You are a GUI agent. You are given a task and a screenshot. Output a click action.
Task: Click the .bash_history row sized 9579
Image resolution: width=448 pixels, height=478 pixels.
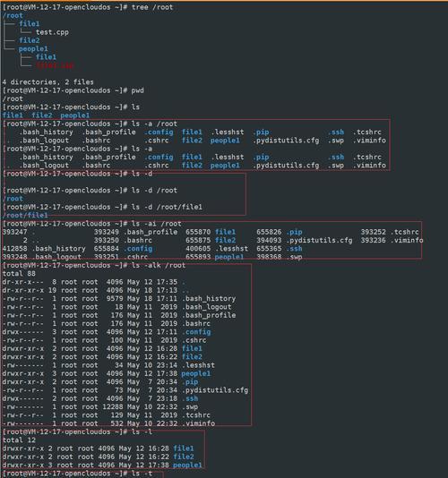coord(119,298)
